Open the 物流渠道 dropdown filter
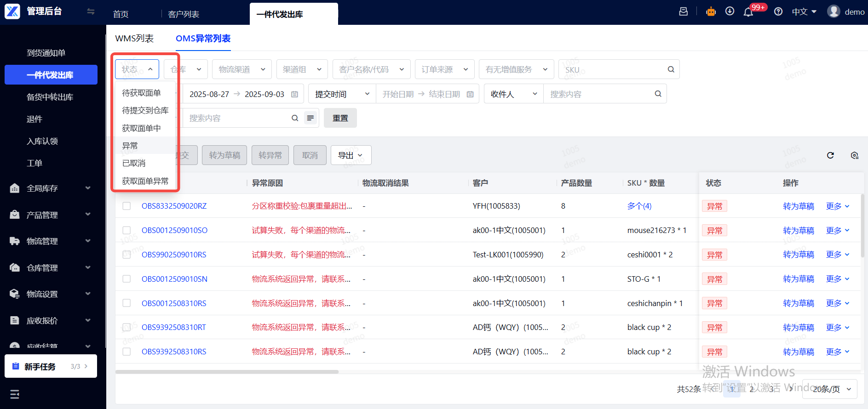The height and width of the screenshot is (409, 868). coord(241,69)
